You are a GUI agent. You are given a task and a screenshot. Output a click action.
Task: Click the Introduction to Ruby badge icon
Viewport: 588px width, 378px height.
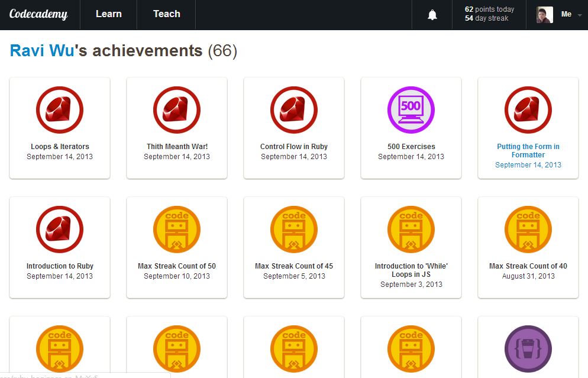pos(60,230)
